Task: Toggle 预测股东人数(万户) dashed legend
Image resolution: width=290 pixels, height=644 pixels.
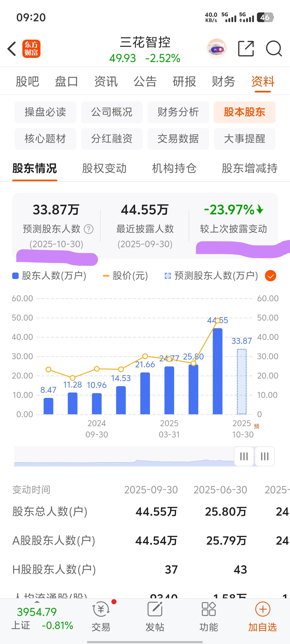Action: tap(211, 276)
